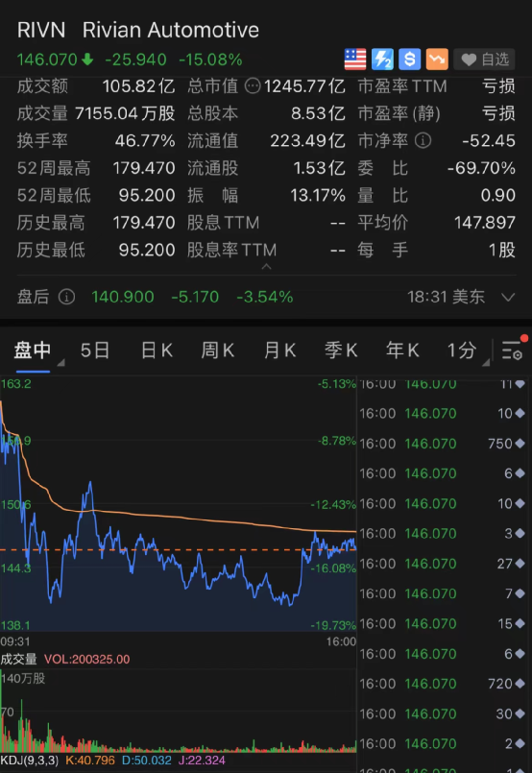Tap the orange downtrend chart icon

pos(437,60)
